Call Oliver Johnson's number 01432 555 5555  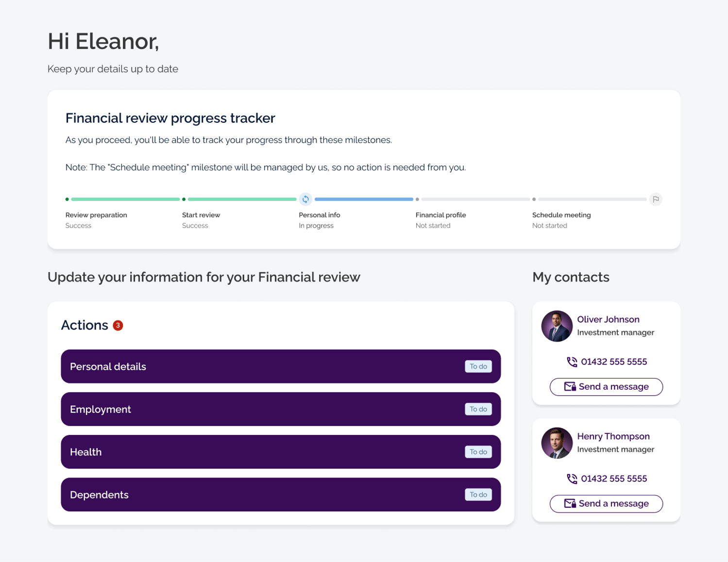[614, 362]
